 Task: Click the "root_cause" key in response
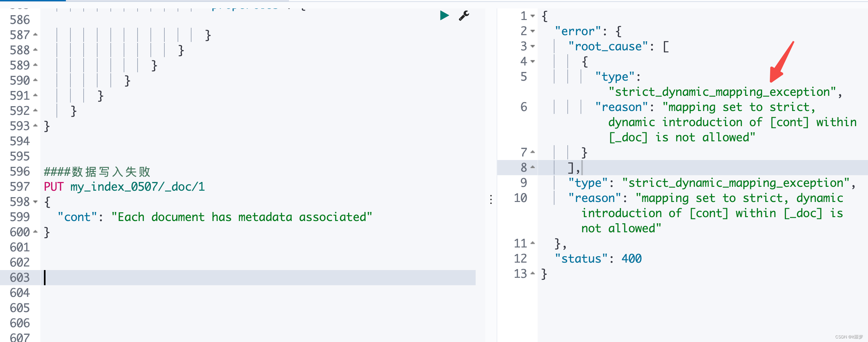[x=608, y=46]
